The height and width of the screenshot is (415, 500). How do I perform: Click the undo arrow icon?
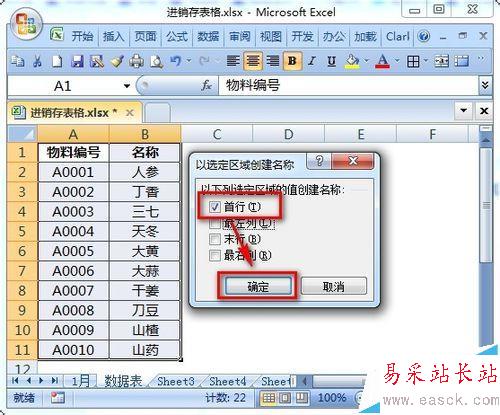click(175, 61)
